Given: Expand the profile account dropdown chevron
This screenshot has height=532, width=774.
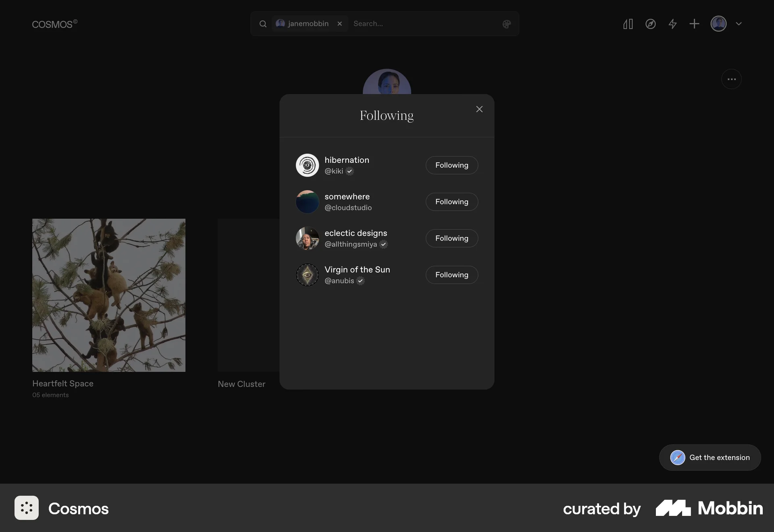Looking at the screenshot, I should [739, 24].
